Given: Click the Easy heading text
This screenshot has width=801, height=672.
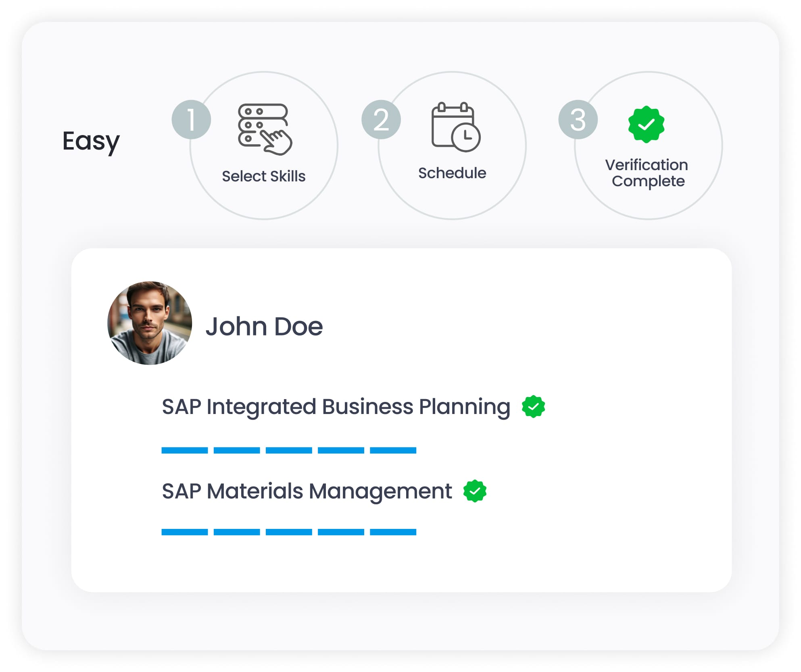Looking at the screenshot, I should pyautogui.click(x=91, y=141).
